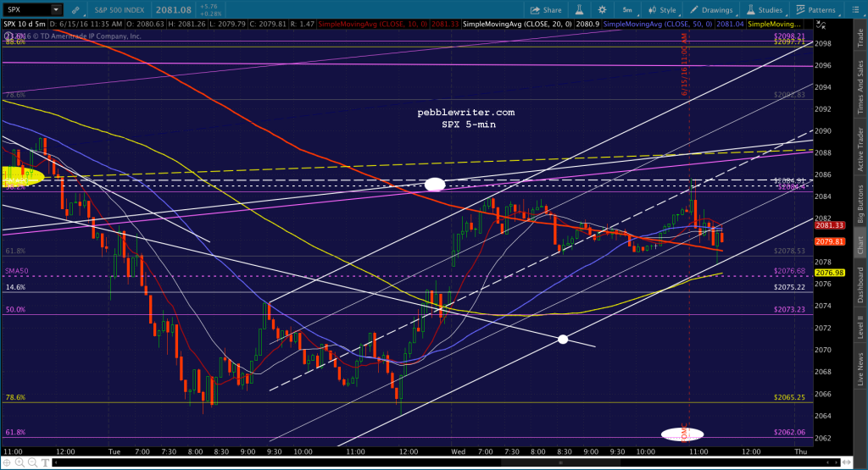
Task: Click the expand time axis arrows icon
Action: coord(845,462)
